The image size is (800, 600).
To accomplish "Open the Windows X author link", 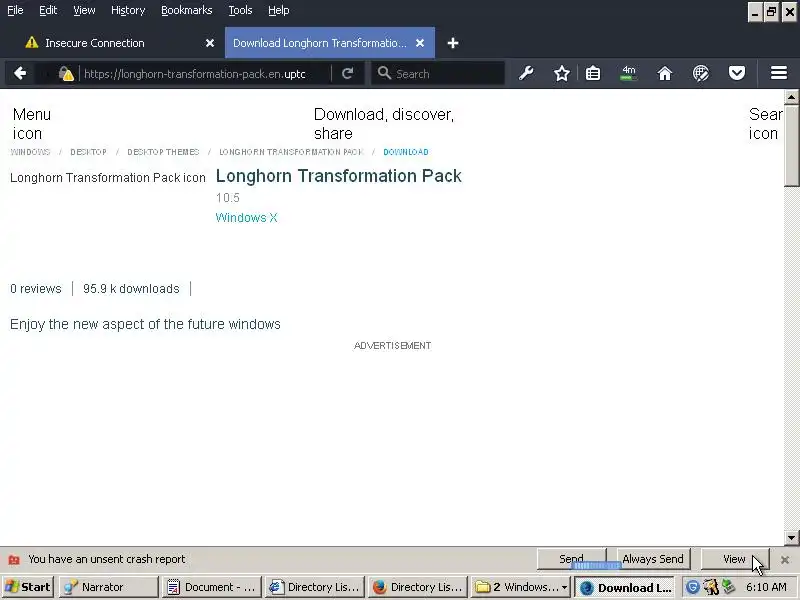I will point(246,218).
